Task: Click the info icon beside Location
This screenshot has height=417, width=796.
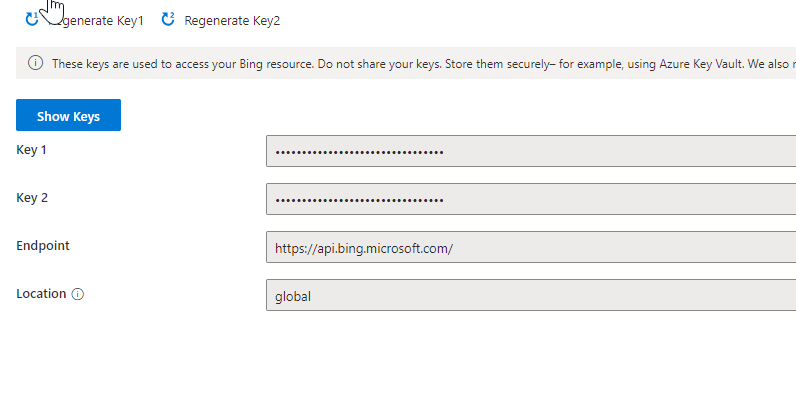Action: [x=78, y=295]
